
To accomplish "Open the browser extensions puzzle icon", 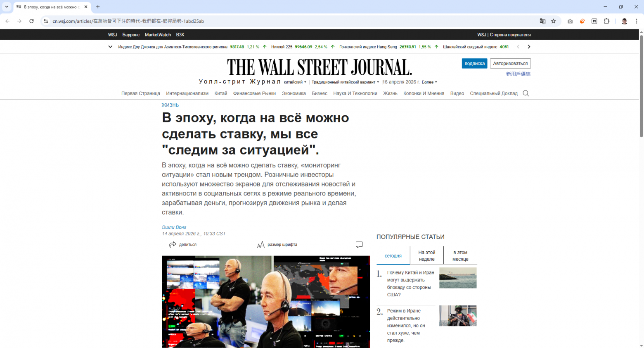I will click(x=606, y=21).
